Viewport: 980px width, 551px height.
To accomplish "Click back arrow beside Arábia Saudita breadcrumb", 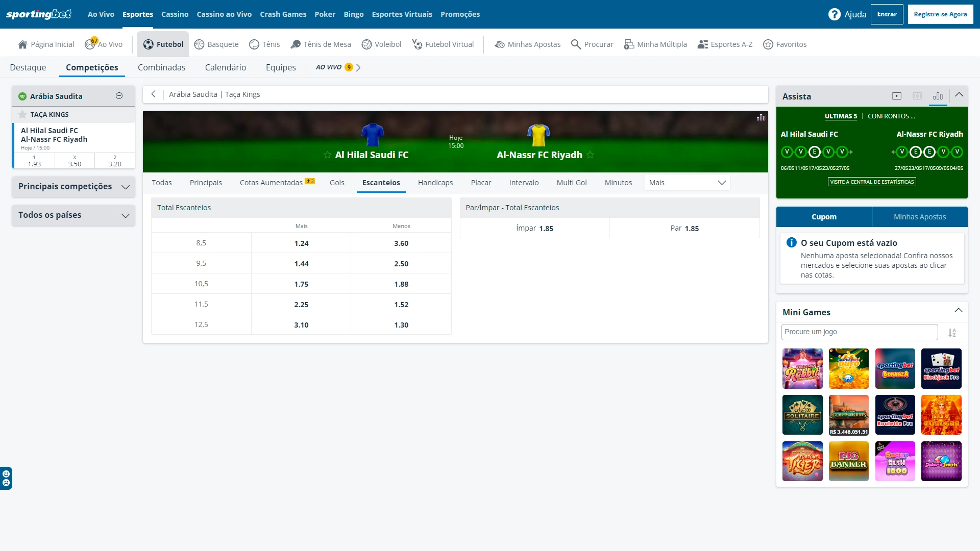I will tap(153, 94).
